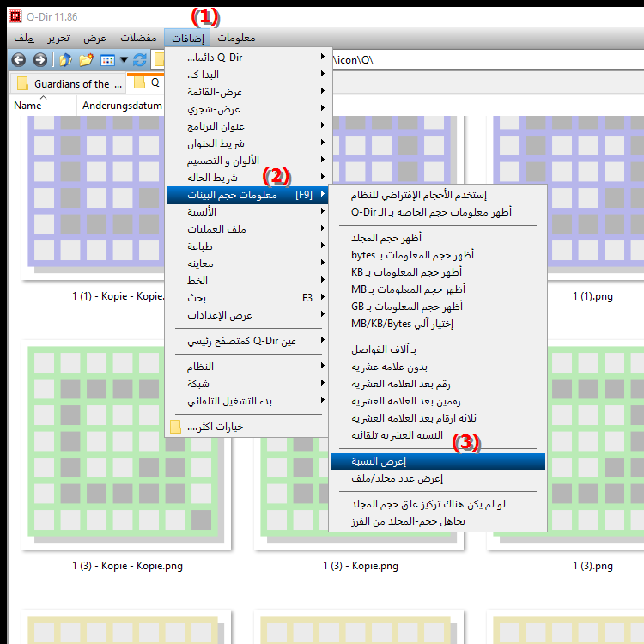
Task: Expand the الألوان و التصميم submenu
Action: [246, 161]
